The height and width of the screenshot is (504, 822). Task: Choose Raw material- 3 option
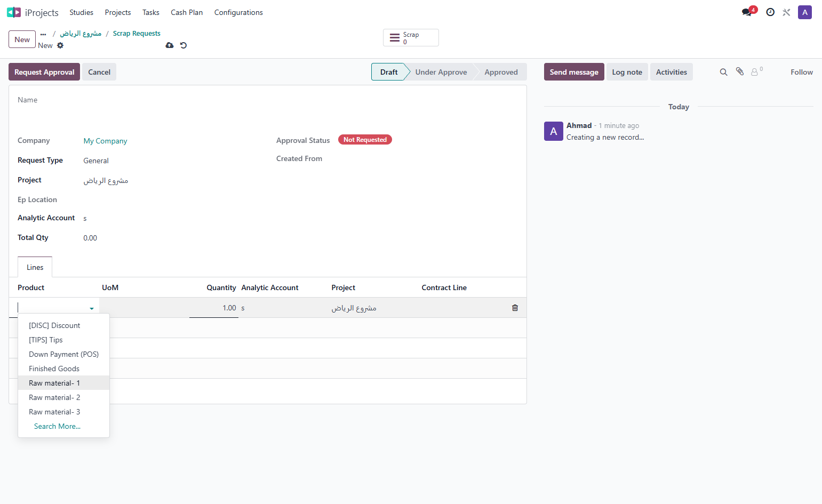click(64, 412)
